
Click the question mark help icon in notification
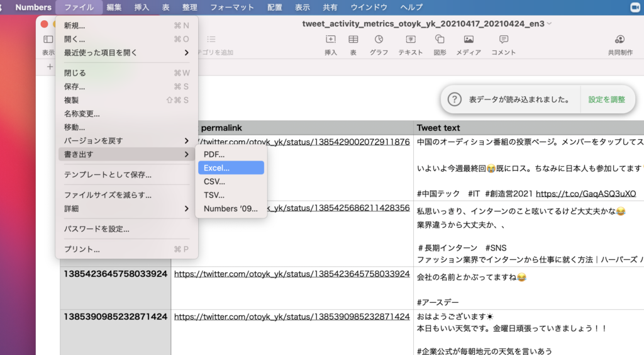(x=454, y=99)
